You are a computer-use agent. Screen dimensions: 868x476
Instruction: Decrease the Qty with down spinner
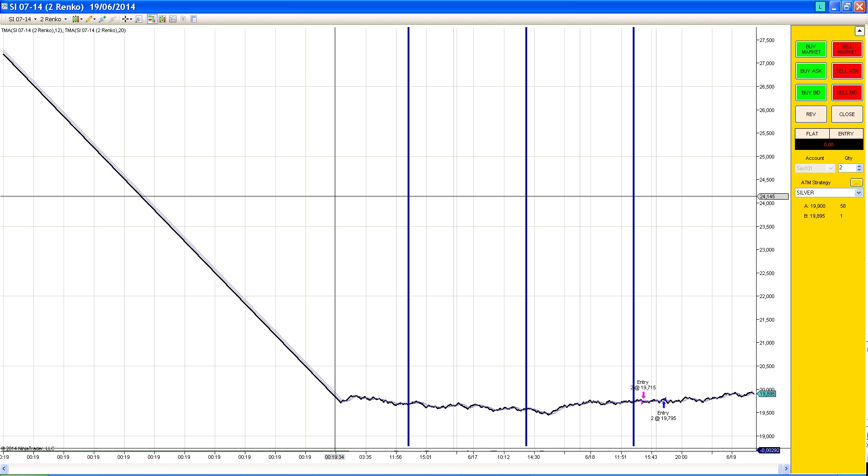[859, 170]
